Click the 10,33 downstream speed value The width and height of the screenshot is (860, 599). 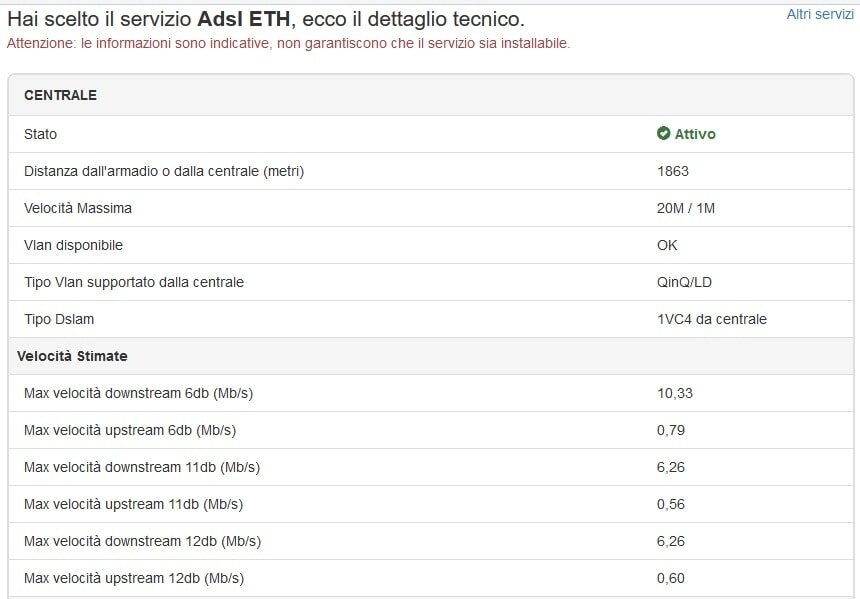(675, 393)
